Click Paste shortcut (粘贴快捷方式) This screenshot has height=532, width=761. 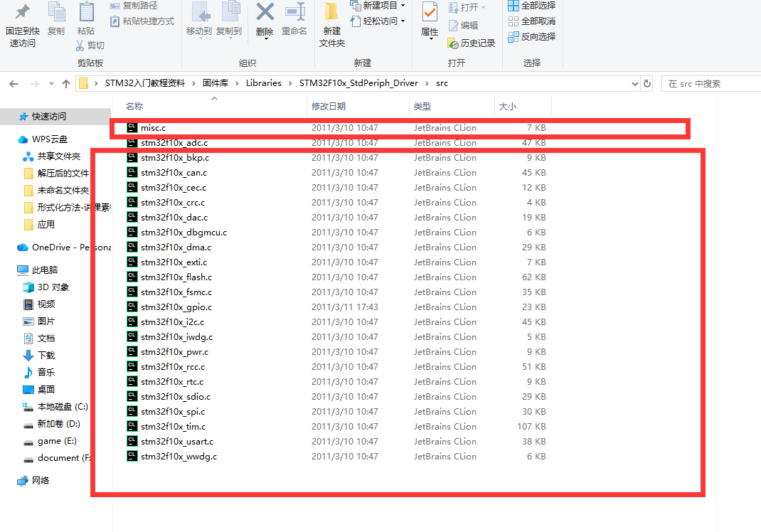pos(142,21)
